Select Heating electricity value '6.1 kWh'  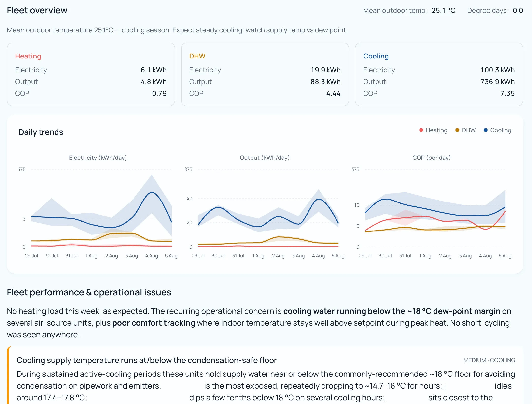point(154,70)
